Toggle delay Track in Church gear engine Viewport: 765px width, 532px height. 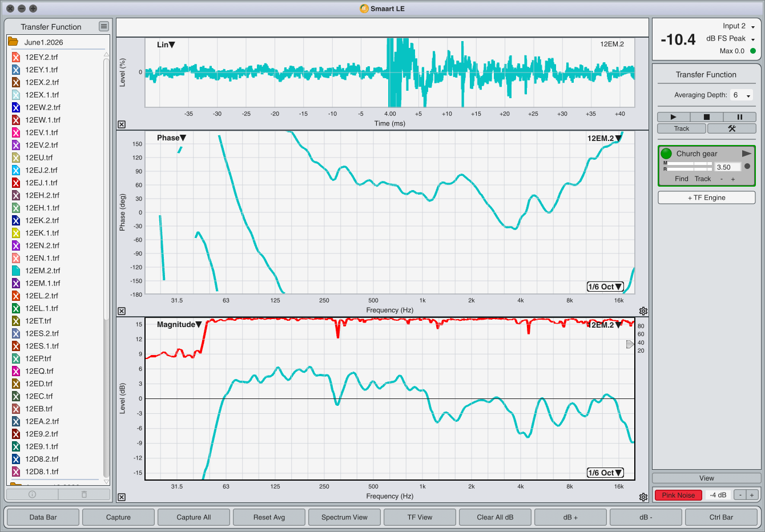703,179
